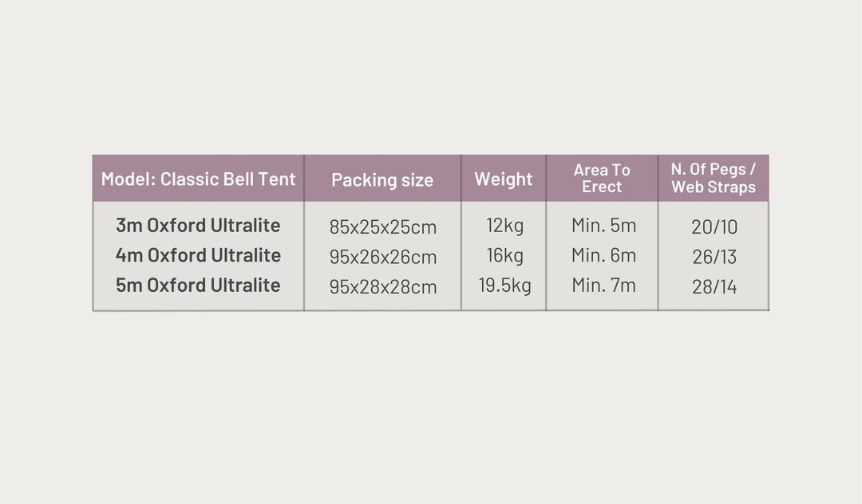Viewport: 862px width, 504px height.
Task: Click 'N. Of Pegs / Web Straps' header
Action: [x=713, y=178]
